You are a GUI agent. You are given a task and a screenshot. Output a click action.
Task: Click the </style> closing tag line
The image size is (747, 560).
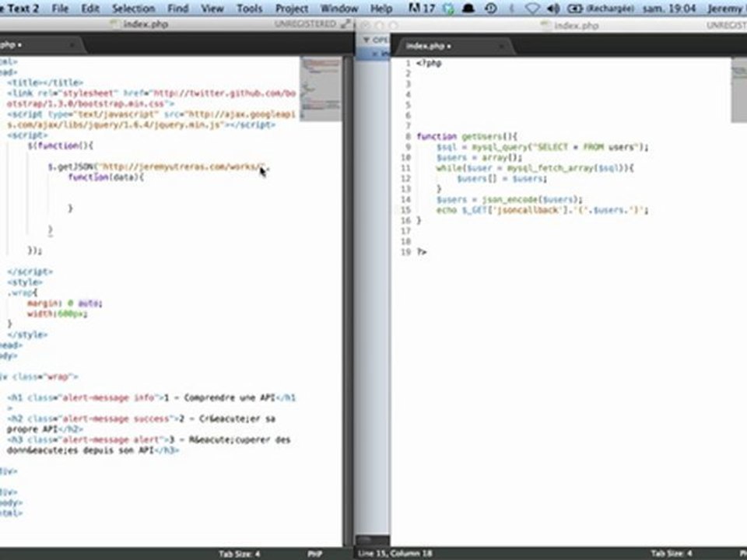point(27,334)
